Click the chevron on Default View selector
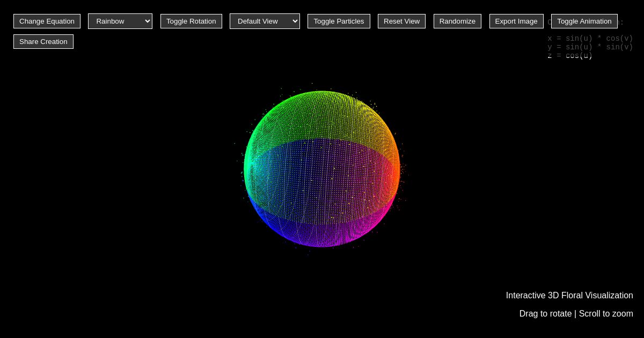The width and height of the screenshot is (644, 338). pyautogui.click(x=295, y=21)
